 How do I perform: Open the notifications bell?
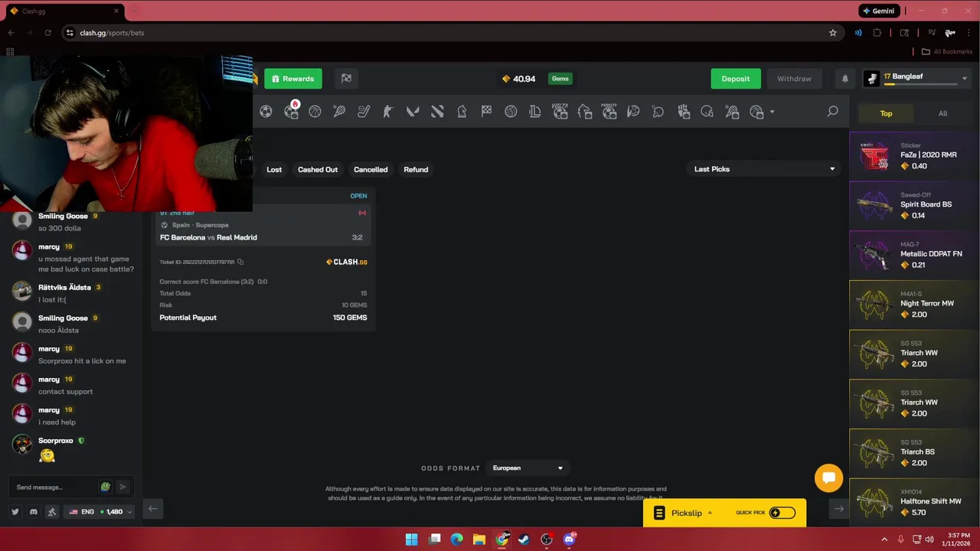click(x=845, y=79)
